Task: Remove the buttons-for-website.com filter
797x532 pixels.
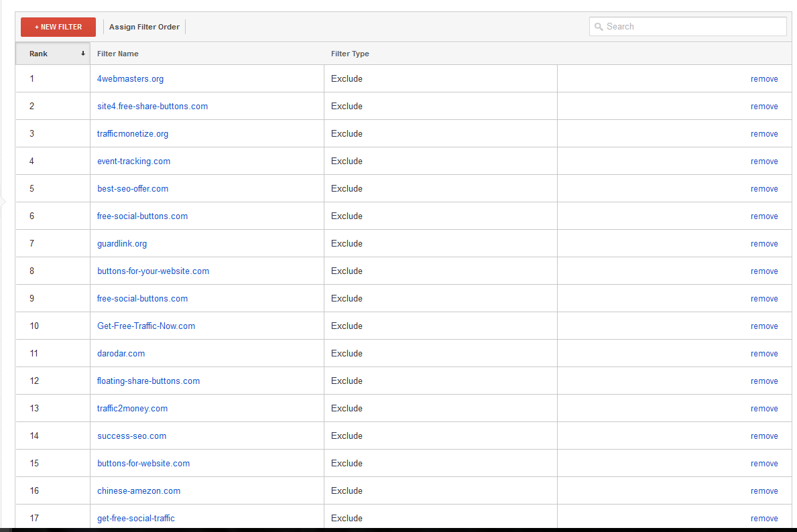Action: [764, 463]
